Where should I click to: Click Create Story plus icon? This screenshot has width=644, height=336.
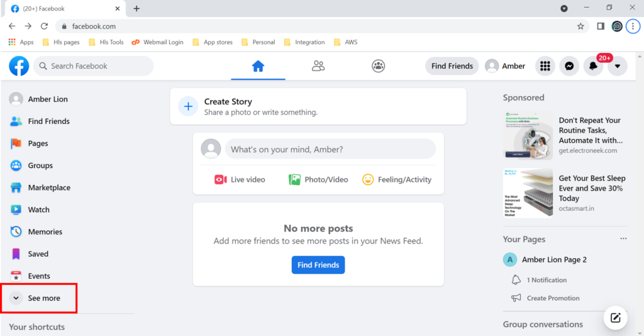click(x=188, y=106)
